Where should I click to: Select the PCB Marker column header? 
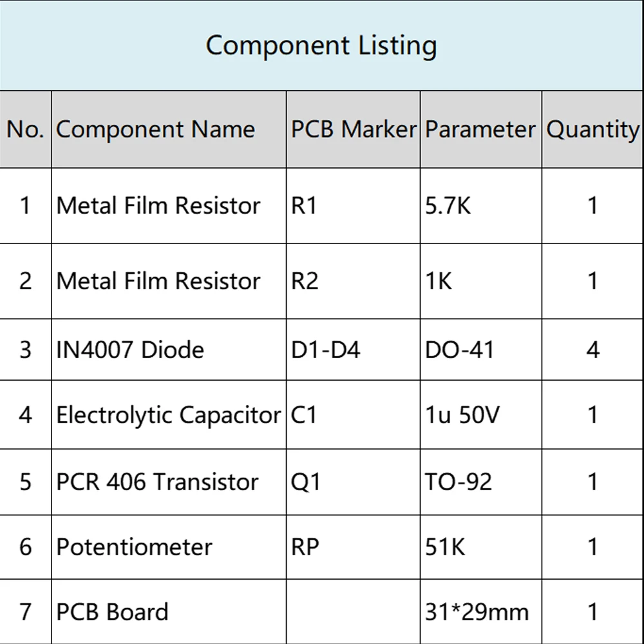point(353,129)
